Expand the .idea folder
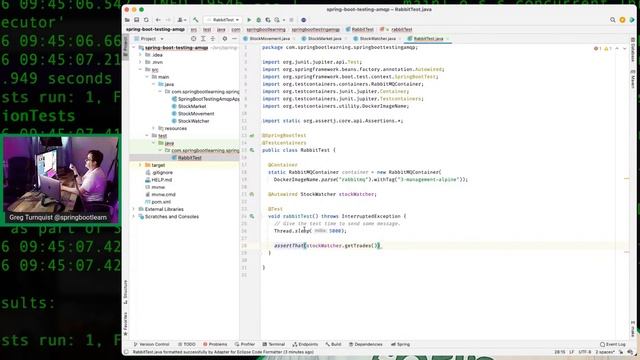This screenshot has width=640, height=360. point(141,55)
